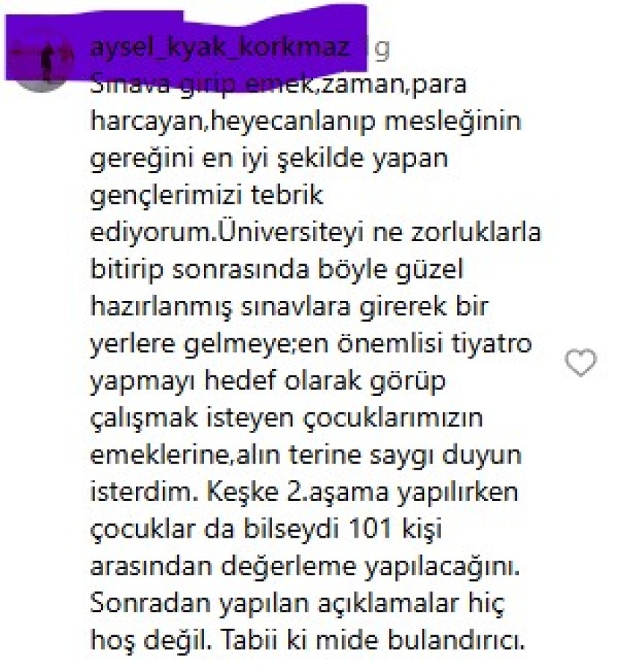Screen dimensions: 620x672
Task: Click the line 'gereğini en iyi şekilde yapan'
Action: [269, 159]
